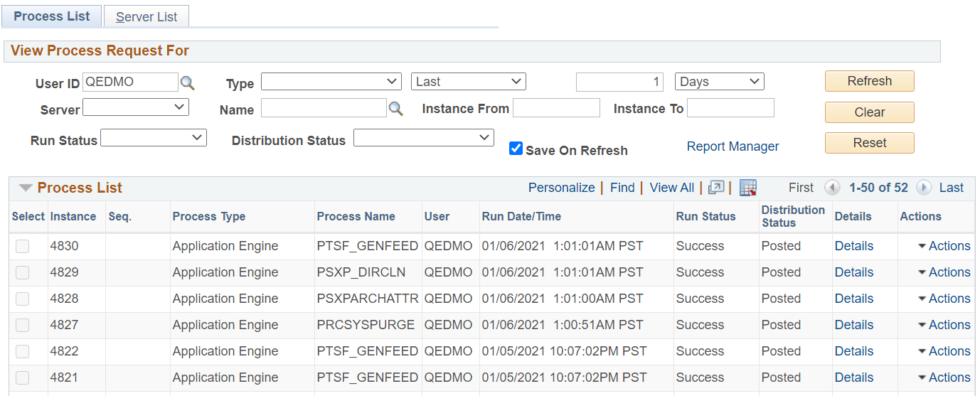Open the Type dropdown
Image resolution: width=980 pixels, height=396 pixels.
(x=332, y=82)
